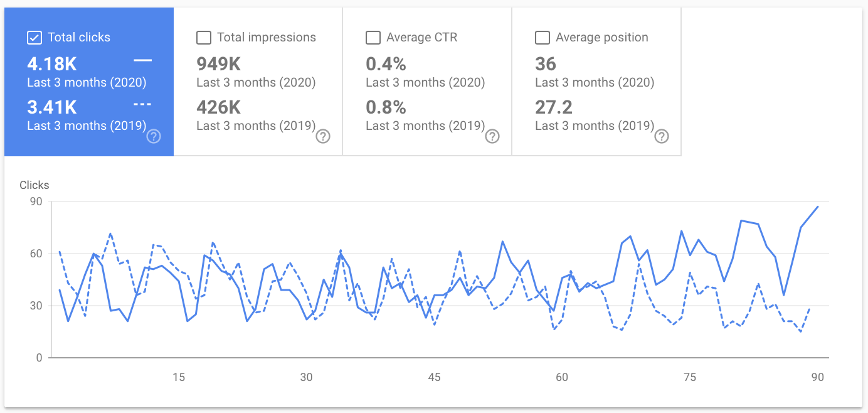Click the 949K impressions value
The width and height of the screenshot is (868, 413).
218,64
